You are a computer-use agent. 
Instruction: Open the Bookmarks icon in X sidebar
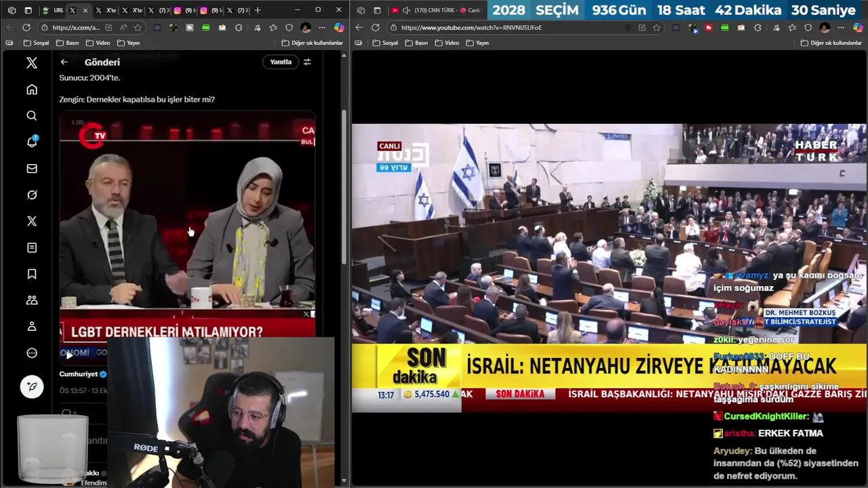tap(32, 274)
